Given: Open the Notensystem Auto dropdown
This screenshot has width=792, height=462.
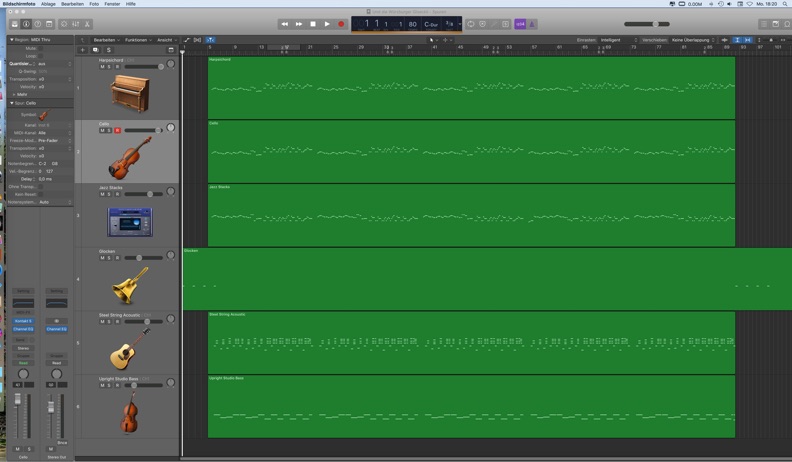Looking at the screenshot, I should click(55, 202).
